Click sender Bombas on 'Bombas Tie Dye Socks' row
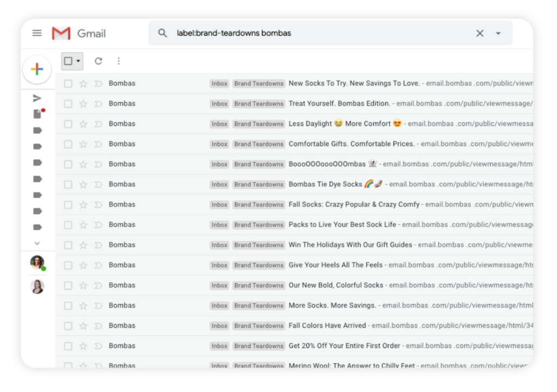 pos(122,185)
